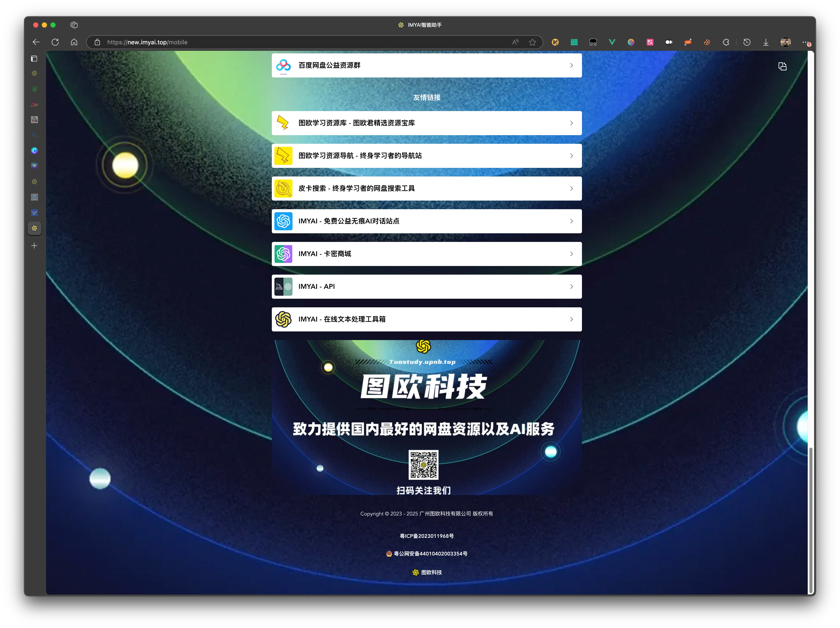840x628 pixels.
Task: Switch to the purple heart tab
Action: click(x=34, y=166)
